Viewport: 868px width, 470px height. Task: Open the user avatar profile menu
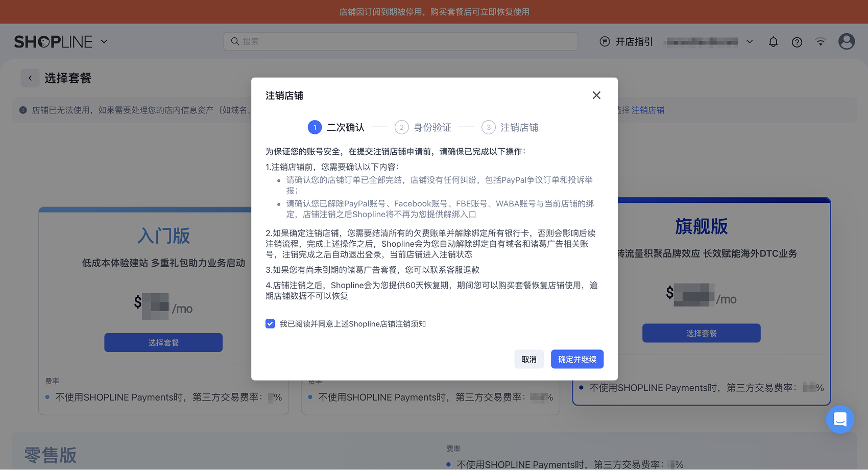point(847,41)
